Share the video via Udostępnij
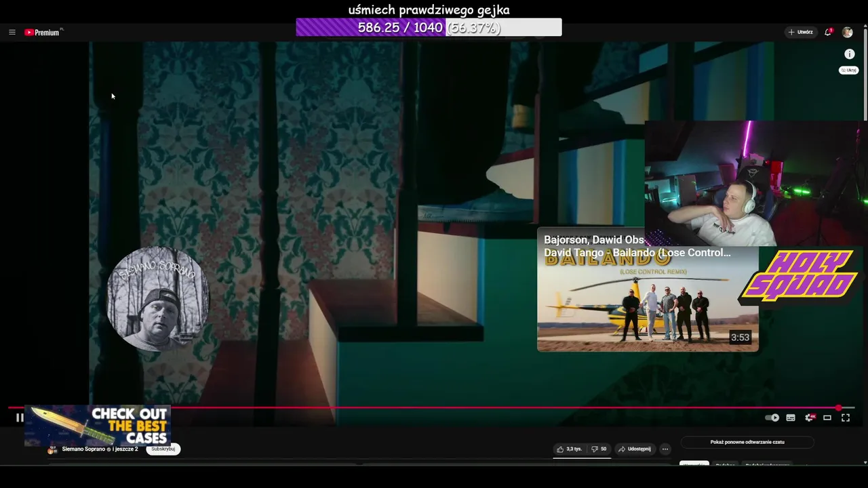868x488 pixels. coord(635,449)
